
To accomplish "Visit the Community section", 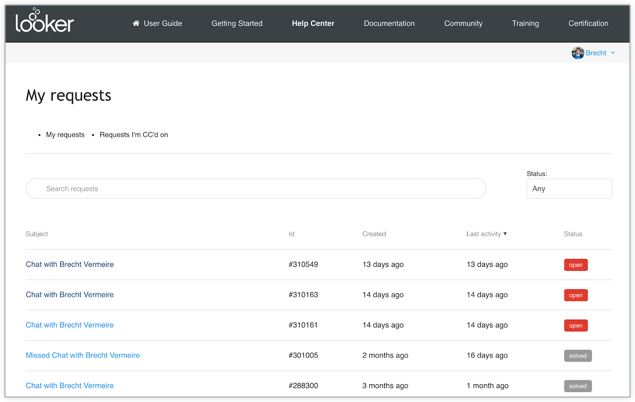I will [x=463, y=23].
